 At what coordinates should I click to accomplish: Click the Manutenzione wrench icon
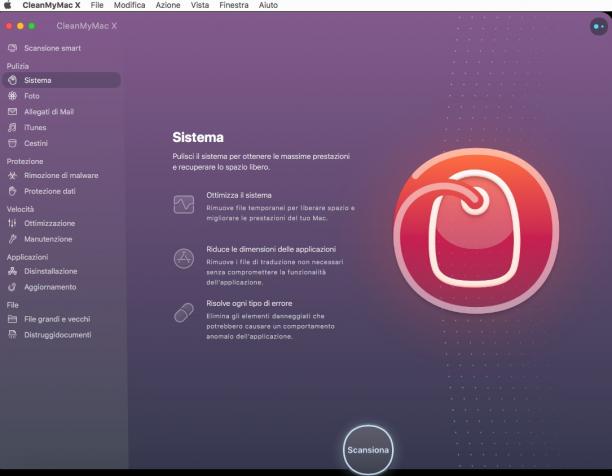click(x=12, y=239)
